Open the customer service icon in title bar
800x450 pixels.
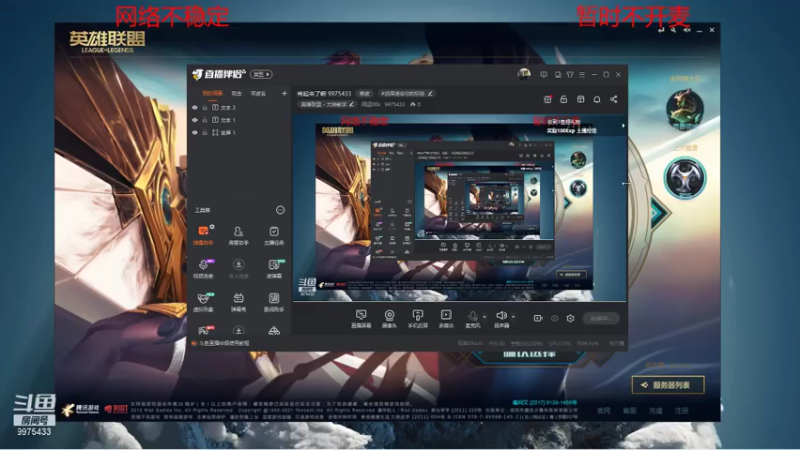click(558, 74)
